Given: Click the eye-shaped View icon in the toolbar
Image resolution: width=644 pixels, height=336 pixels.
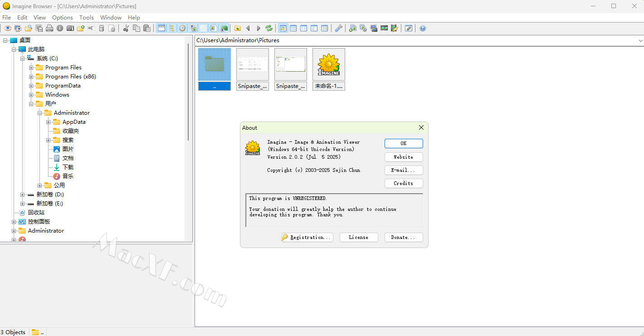Looking at the screenshot, I should point(8,28).
